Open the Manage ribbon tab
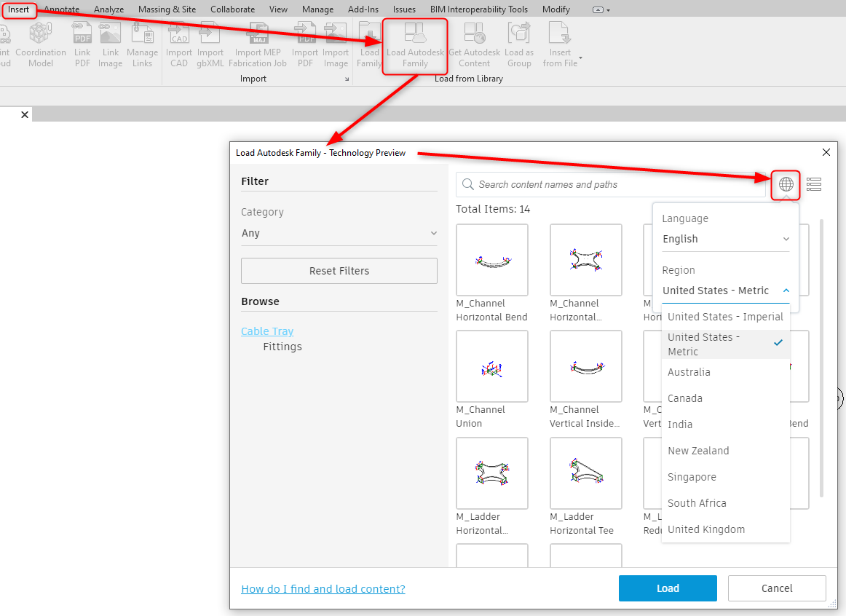This screenshot has height=616, width=846. point(317,9)
